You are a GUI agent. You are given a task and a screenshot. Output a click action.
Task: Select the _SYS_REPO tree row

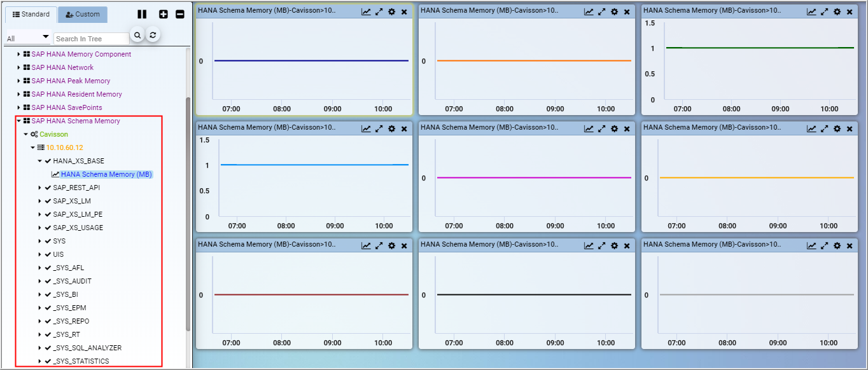[x=71, y=321]
